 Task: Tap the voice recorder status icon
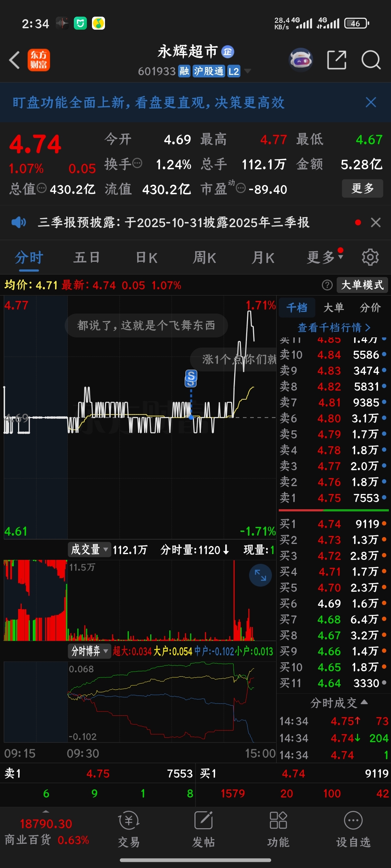coord(62,24)
